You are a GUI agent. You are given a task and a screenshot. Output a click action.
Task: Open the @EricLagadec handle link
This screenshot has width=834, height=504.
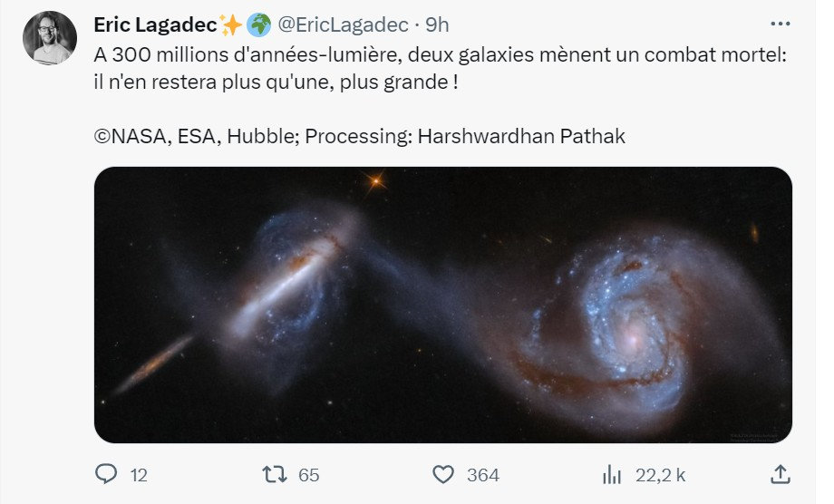point(343,24)
